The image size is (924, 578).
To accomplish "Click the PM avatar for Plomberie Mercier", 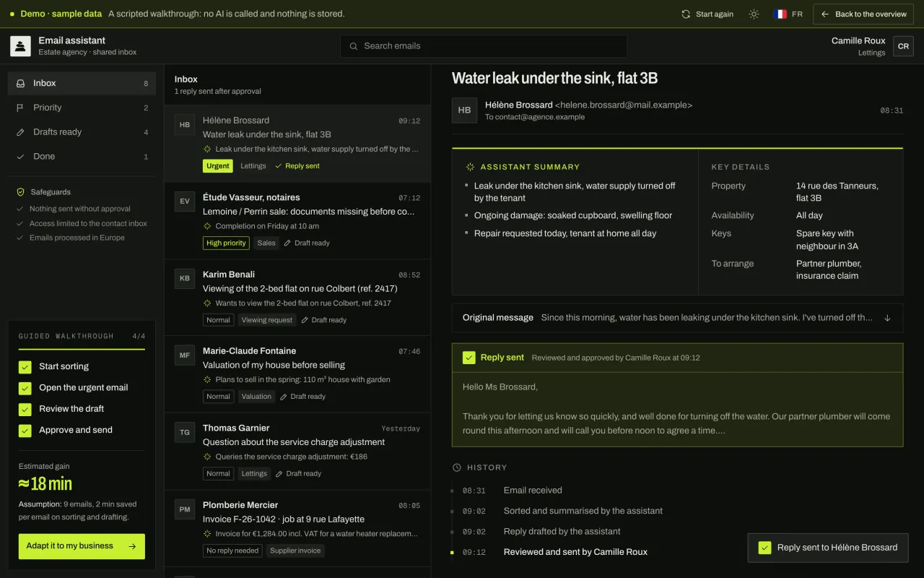I will pyautogui.click(x=185, y=509).
